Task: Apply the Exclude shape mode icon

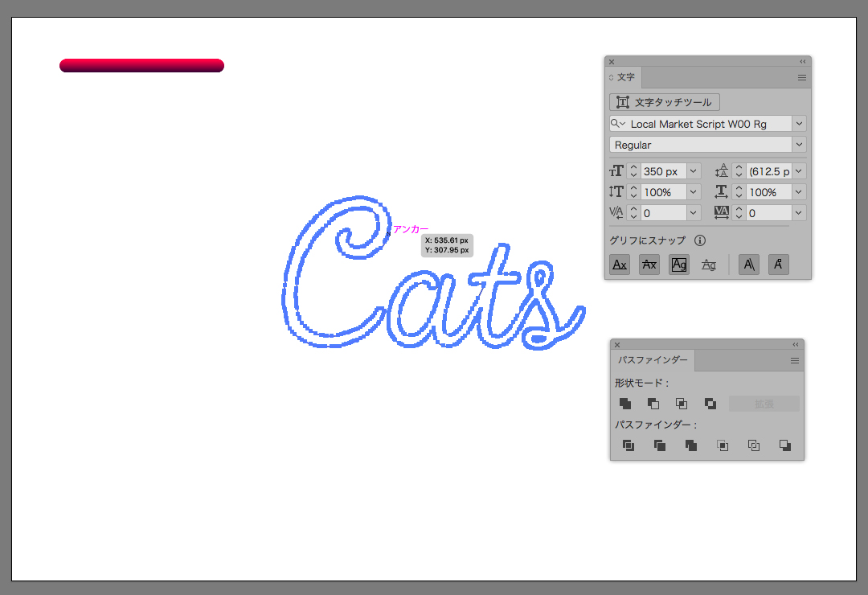Action: pos(710,404)
